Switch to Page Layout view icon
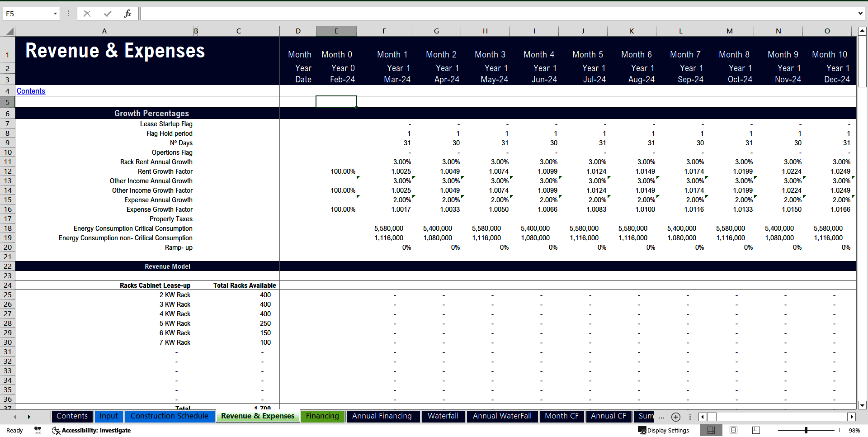 (733, 430)
